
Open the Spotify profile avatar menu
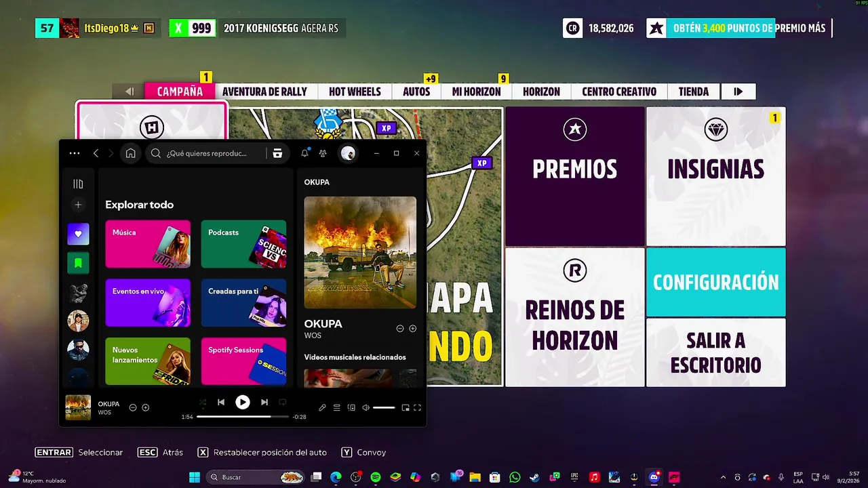coord(348,153)
